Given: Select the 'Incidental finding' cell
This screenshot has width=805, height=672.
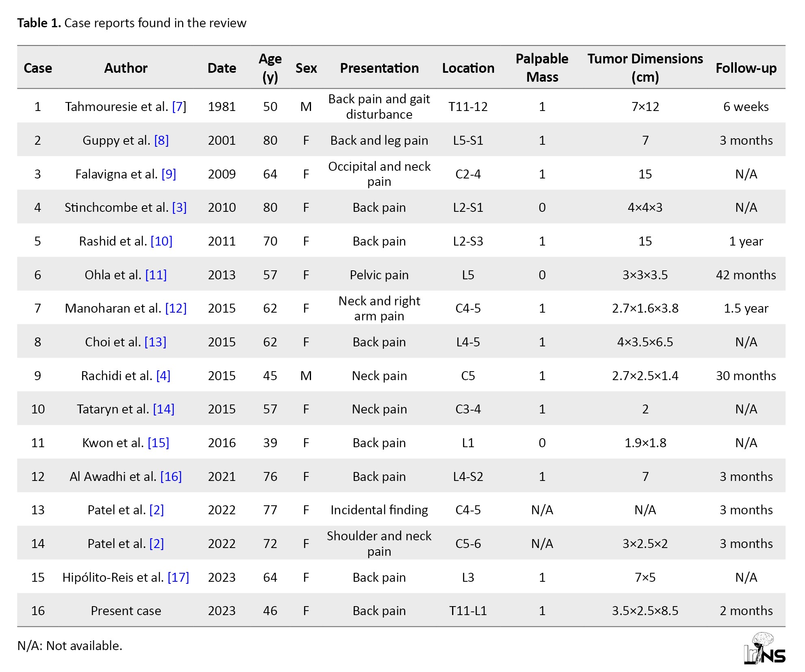Looking at the screenshot, I should [379, 510].
